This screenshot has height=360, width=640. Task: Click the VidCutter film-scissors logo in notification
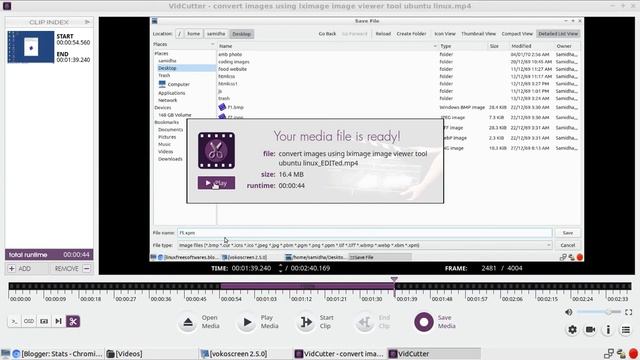216,150
